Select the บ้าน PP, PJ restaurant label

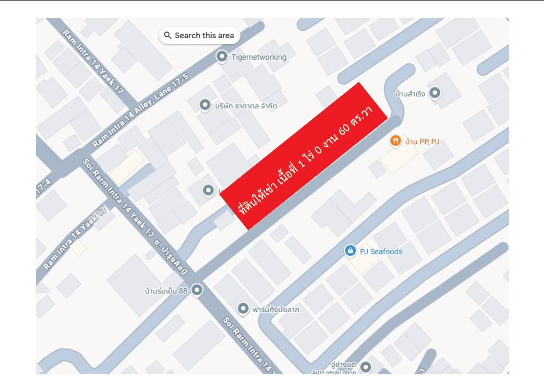pos(422,142)
